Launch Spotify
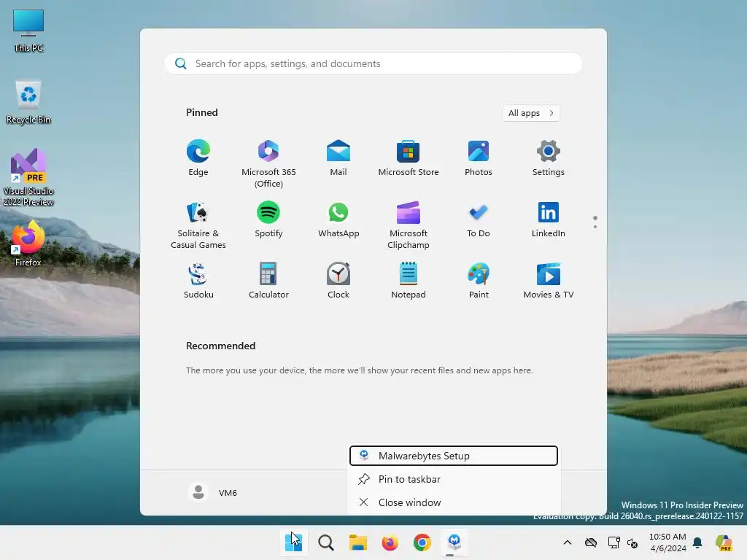 pyautogui.click(x=268, y=220)
